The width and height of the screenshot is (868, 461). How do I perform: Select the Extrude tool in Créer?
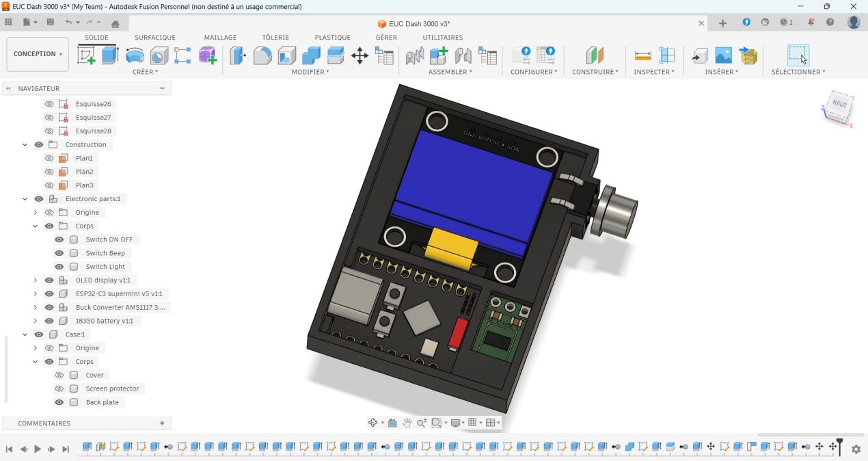coord(110,55)
